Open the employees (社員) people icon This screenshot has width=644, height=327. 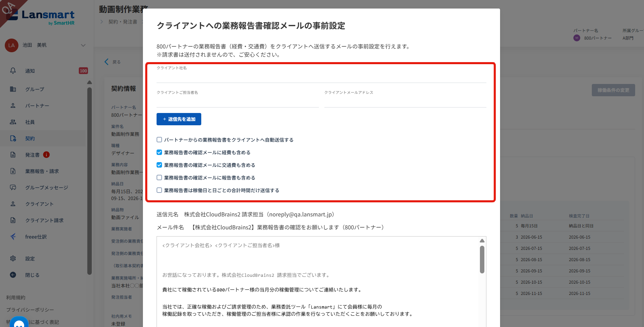[13, 122]
